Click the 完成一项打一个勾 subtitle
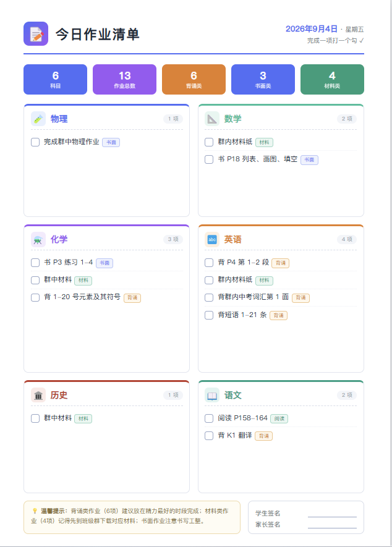 [336, 40]
